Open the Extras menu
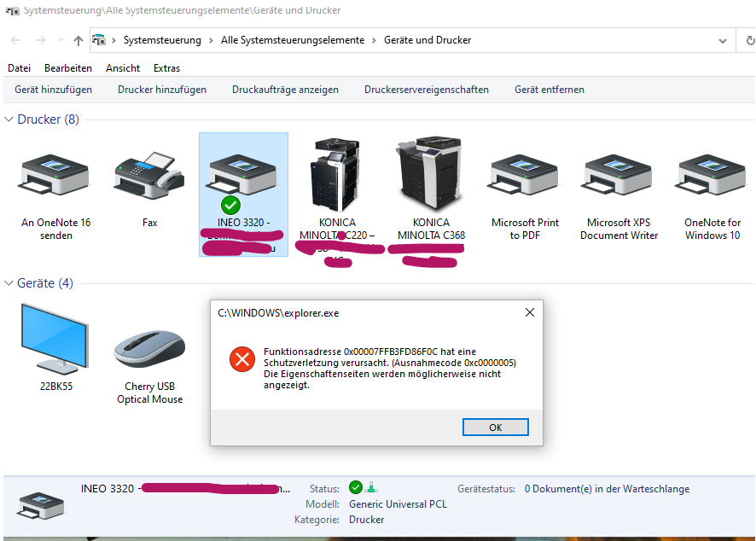 pyautogui.click(x=167, y=68)
